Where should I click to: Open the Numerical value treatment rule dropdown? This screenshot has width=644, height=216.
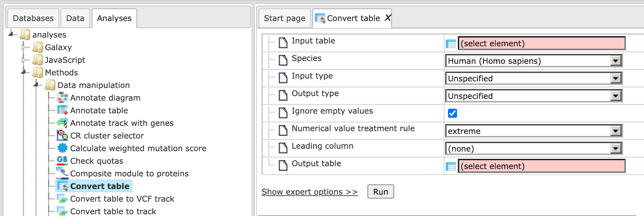click(x=534, y=131)
